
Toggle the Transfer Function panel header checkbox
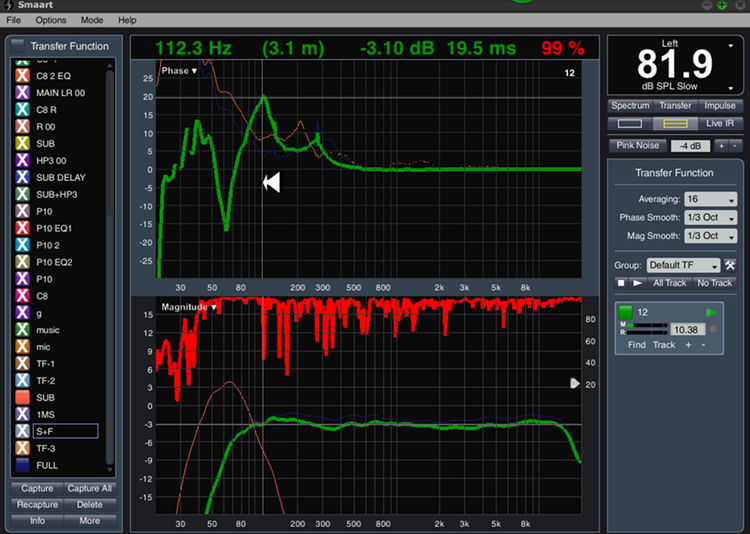[18, 46]
